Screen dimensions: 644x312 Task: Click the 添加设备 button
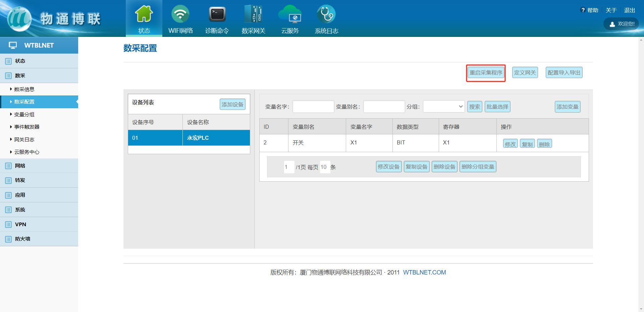[232, 104]
